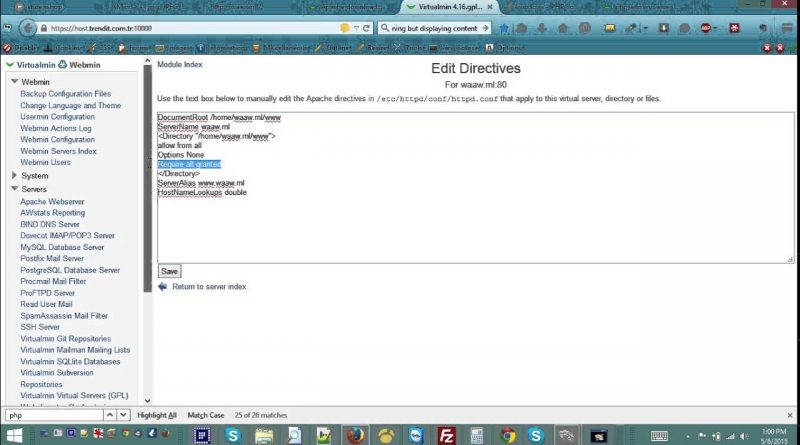Viewport: 800px width, 445px height.
Task: Click the sidebar scrollbar down arrow
Action: click(147, 401)
